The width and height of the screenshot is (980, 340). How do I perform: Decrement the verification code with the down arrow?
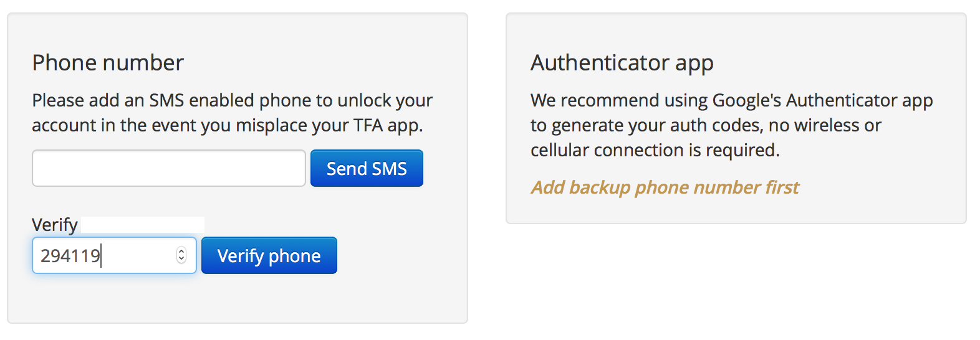pyautogui.click(x=181, y=259)
